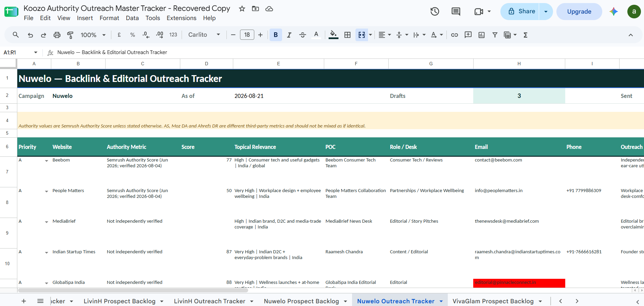Toggle bold formatting
This screenshot has height=306, width=644.
click(x=276, y=35)
